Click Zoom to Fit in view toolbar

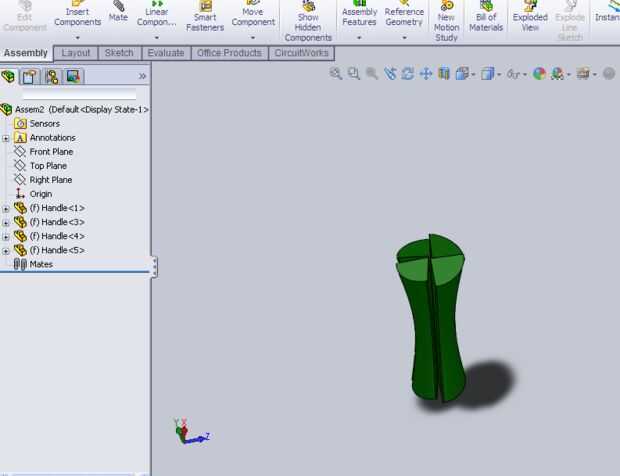[x=336, y=74]
